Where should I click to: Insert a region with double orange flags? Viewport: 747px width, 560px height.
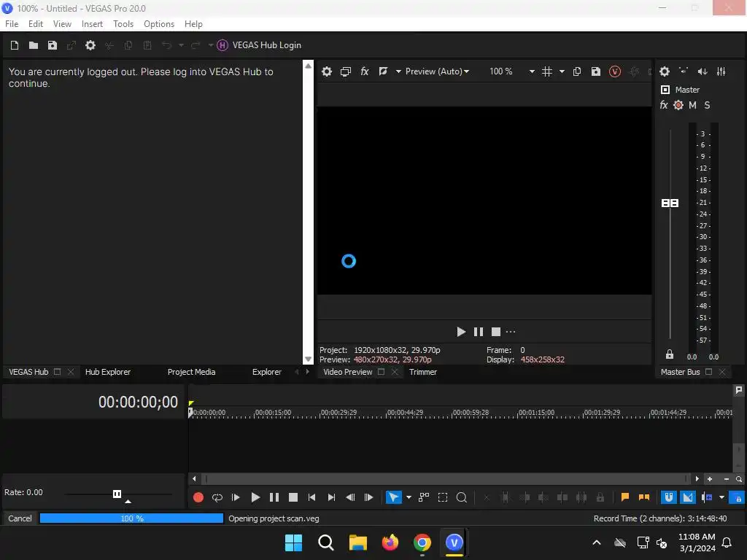pyautogui.click(x=643, y=497)
